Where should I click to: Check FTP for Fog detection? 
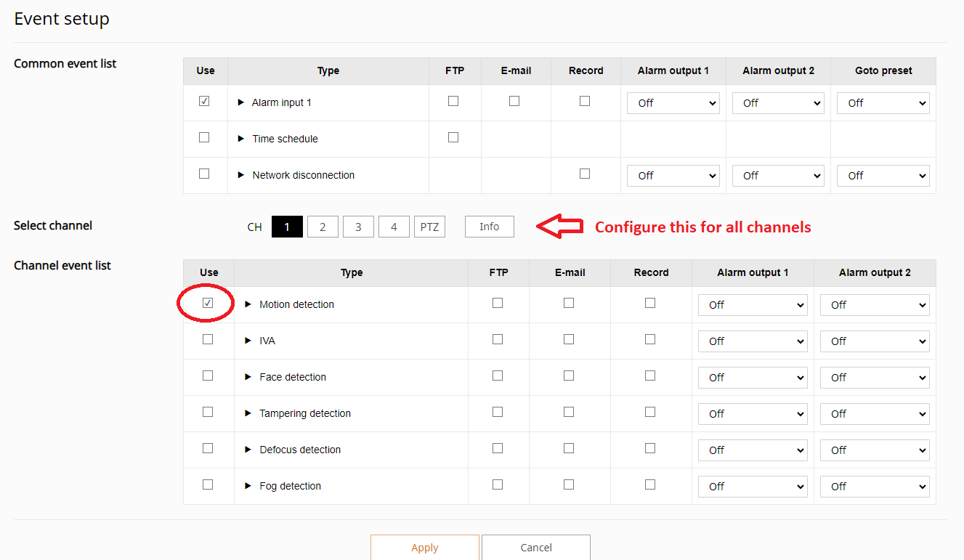click(498, 483)
